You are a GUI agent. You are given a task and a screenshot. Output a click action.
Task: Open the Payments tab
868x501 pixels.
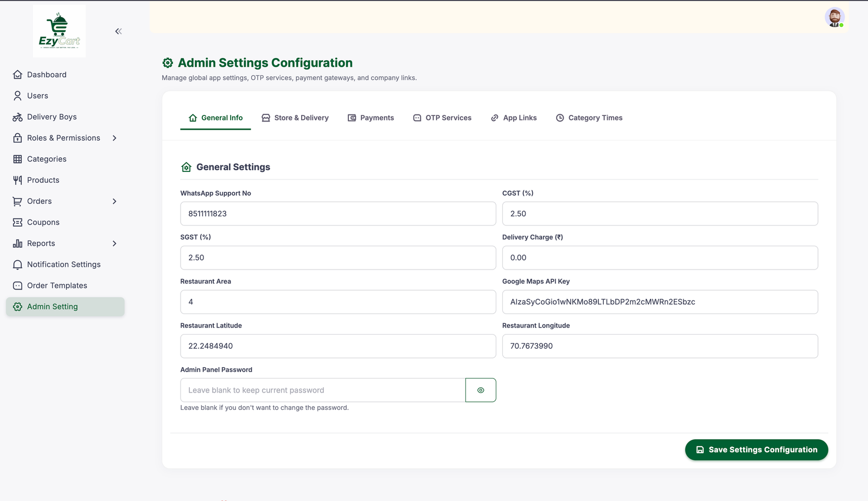click(371, 118)
